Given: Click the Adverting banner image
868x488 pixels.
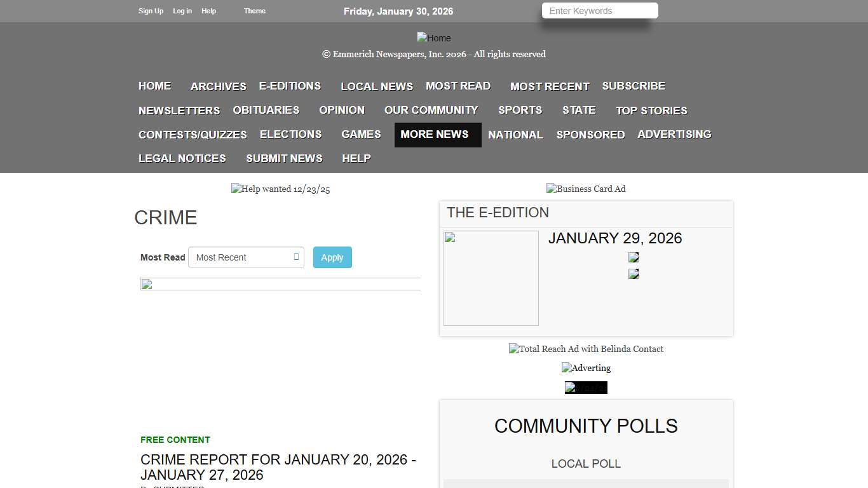Looking at the screenshot, I should (586, 368).
